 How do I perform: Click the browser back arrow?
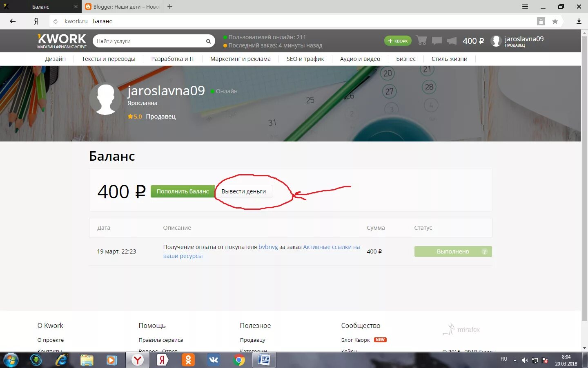pos(13,21)
